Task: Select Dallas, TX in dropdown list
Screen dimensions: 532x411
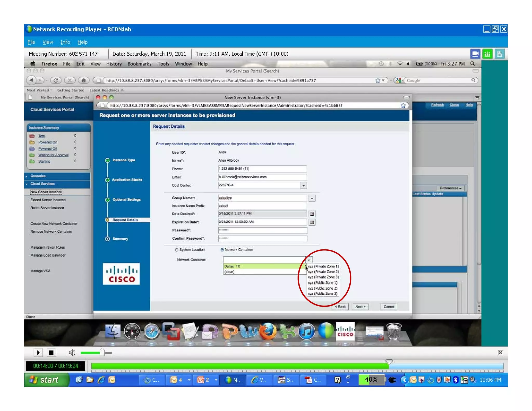Action: pos(264,266)
